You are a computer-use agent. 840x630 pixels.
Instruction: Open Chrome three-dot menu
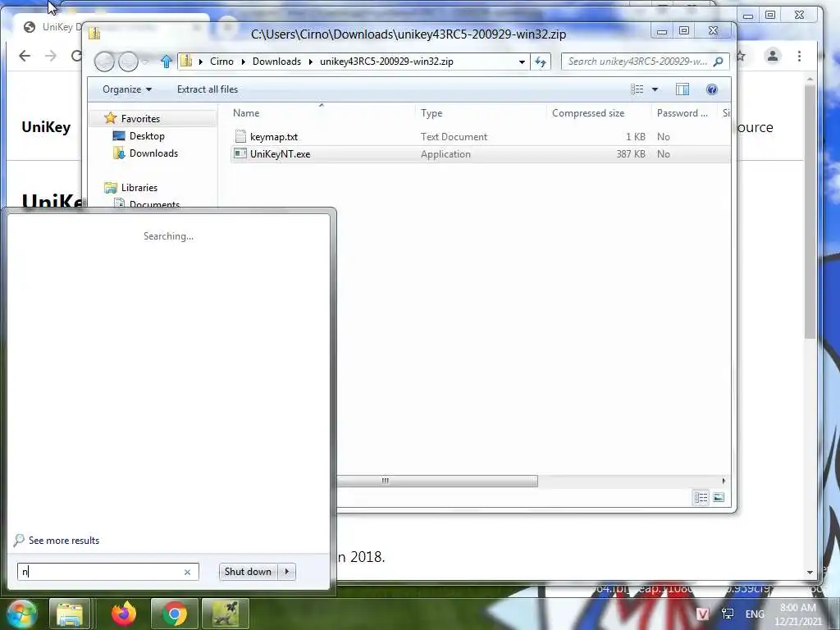(x=799, y=56)
